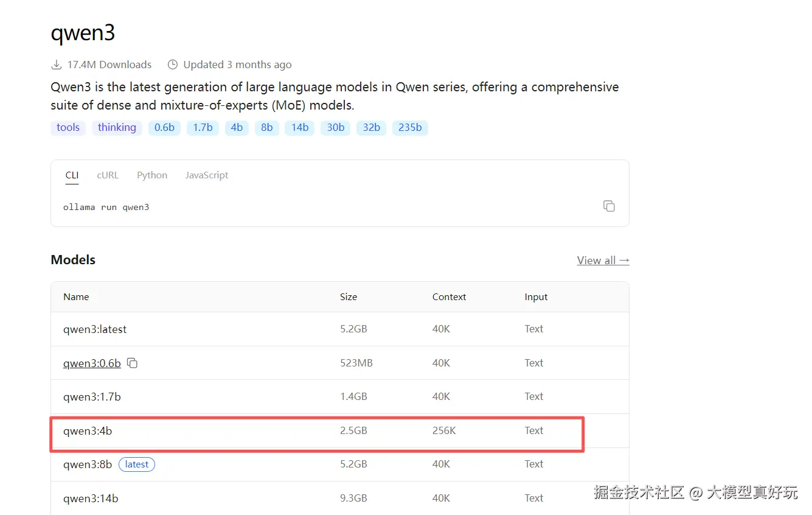The image size is (812, 515).
Task: Click the Context column header
Action: coord(449,297)
